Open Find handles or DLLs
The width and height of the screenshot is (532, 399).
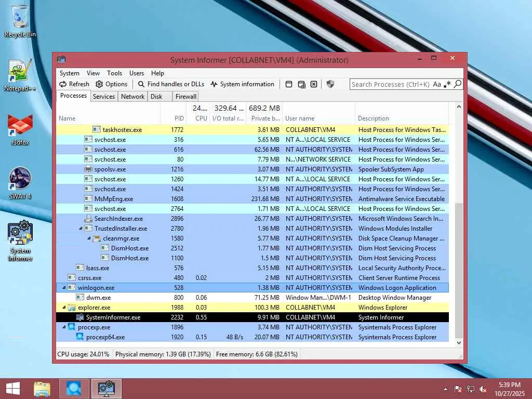171,84
